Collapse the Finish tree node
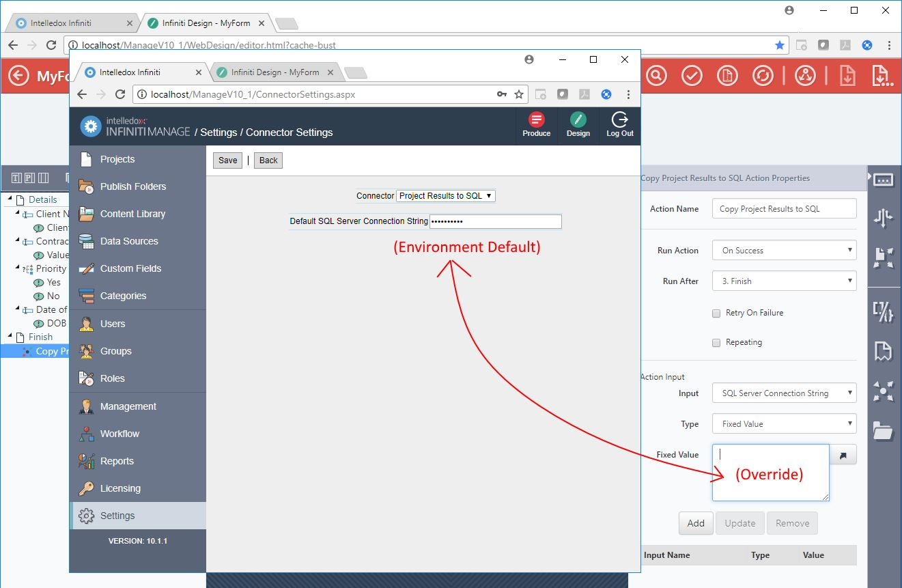The image size is (902, 588). click(x=10, y=337)
